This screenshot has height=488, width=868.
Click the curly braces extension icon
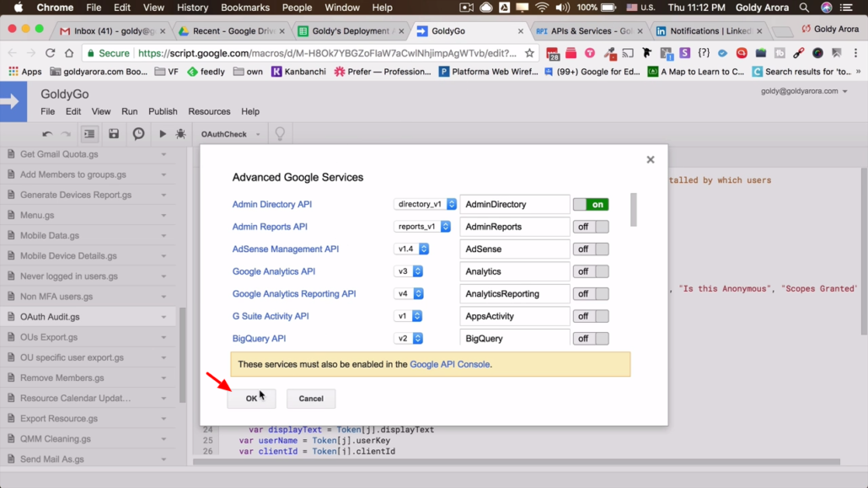click(x=704, y=53)
